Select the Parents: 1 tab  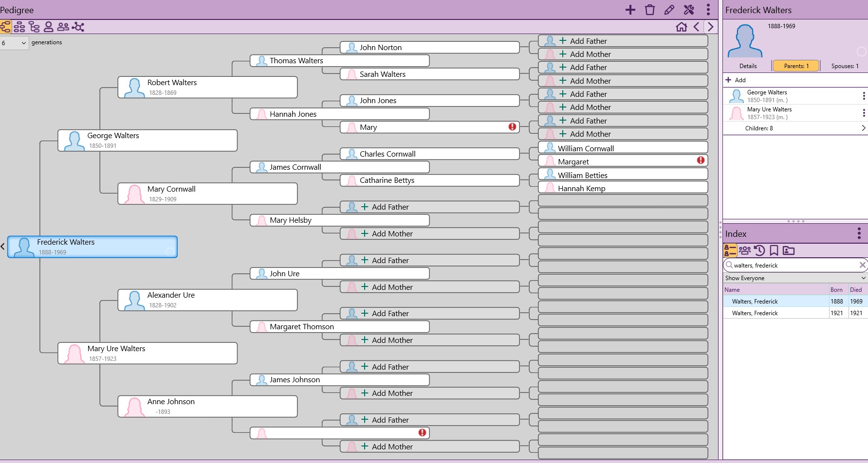click(796, 66)
